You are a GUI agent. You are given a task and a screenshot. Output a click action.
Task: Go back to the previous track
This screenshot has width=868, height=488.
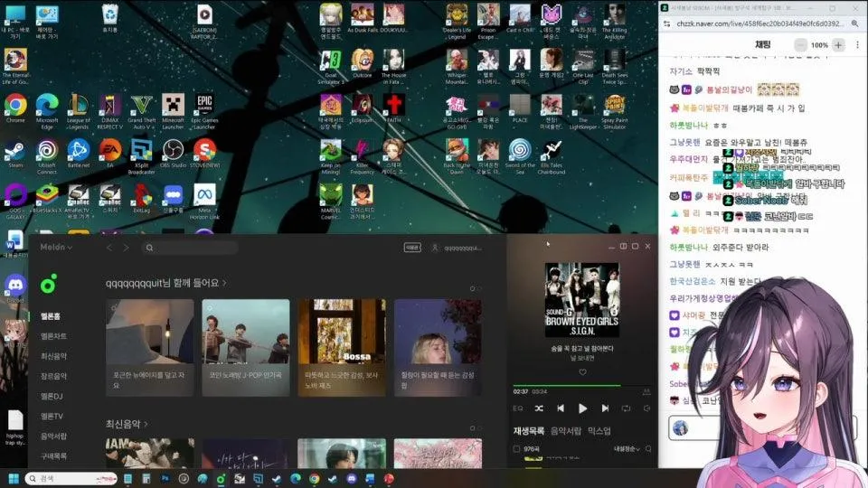tap(561, 408)
